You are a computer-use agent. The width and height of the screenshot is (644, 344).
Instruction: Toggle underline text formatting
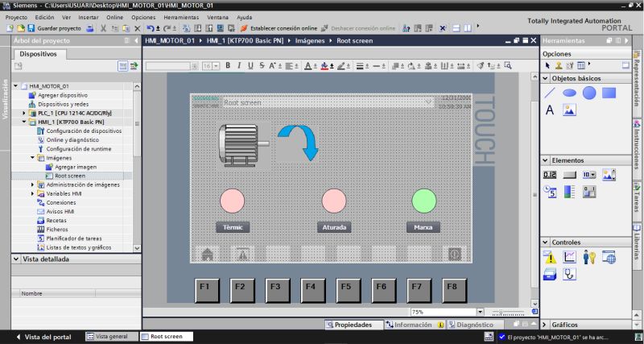click(x=250, y=65)
